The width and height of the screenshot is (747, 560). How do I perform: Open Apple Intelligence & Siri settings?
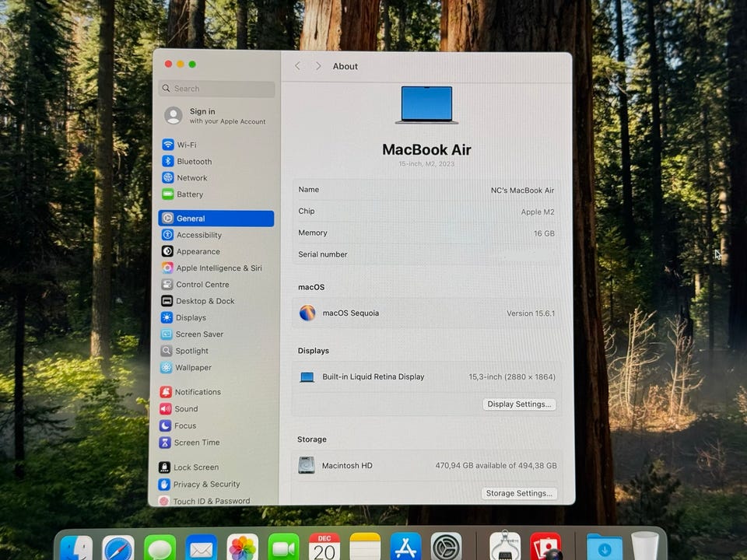click(x=212, y=268)
